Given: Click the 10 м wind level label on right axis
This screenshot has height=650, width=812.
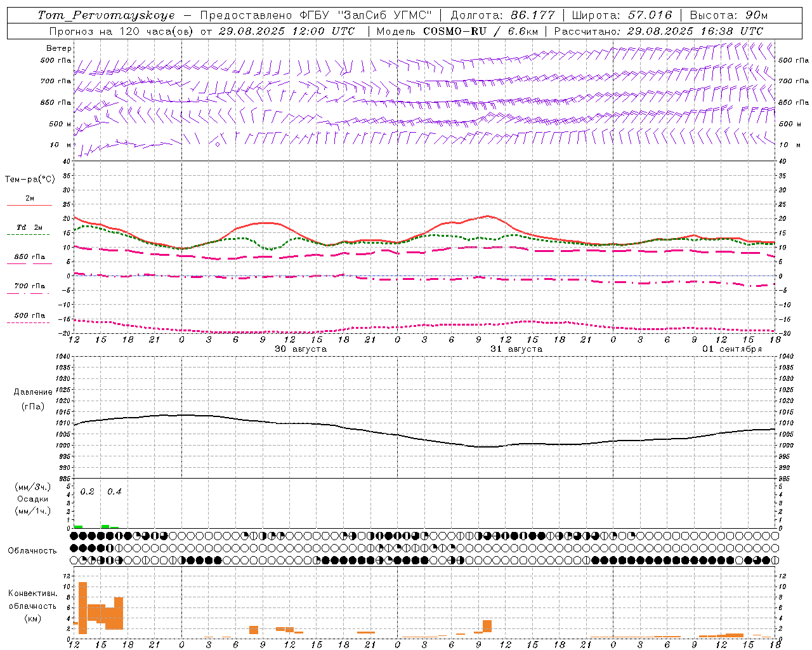Looking at the screenshot, I should (790, 145).
